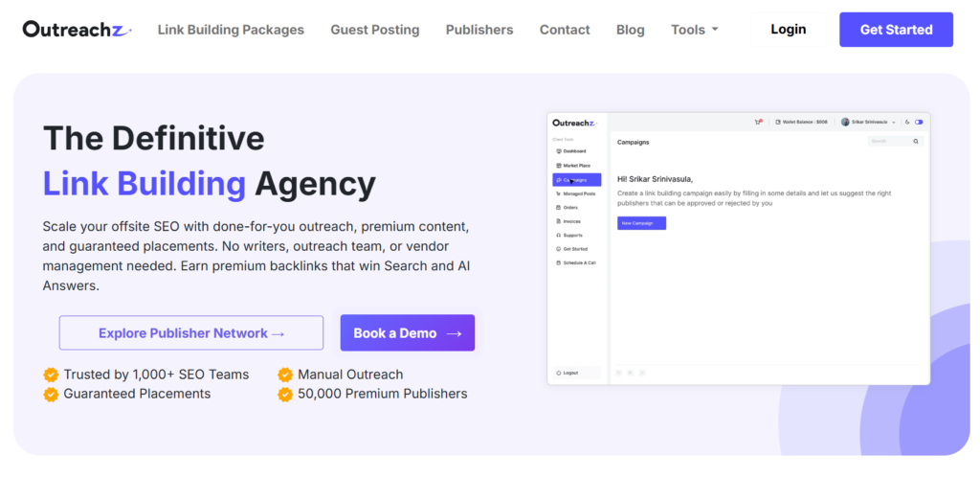Click the search magnifier icon in Campaigns

[x=916, y=142]
